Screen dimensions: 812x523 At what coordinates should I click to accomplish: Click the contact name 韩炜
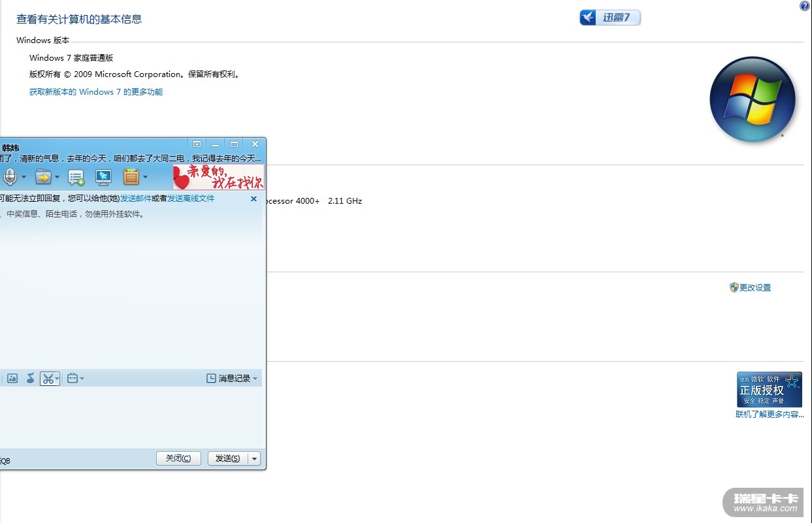10,148
